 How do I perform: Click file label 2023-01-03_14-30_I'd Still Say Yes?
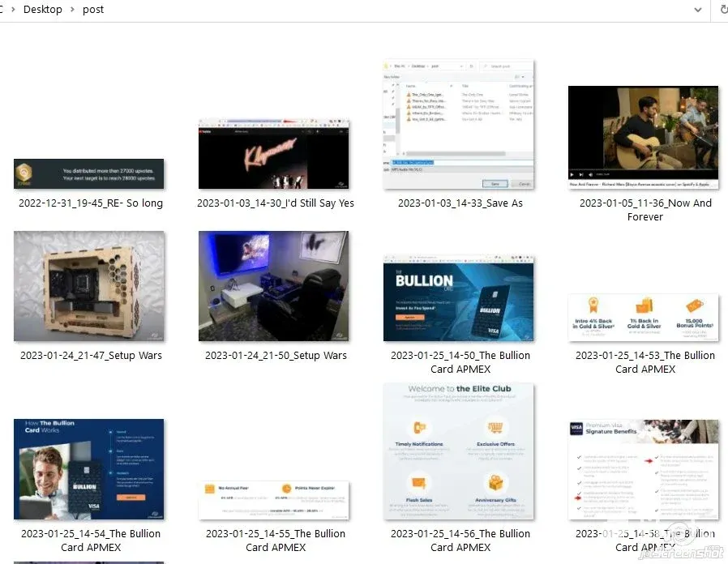click(x=276, y=203)
